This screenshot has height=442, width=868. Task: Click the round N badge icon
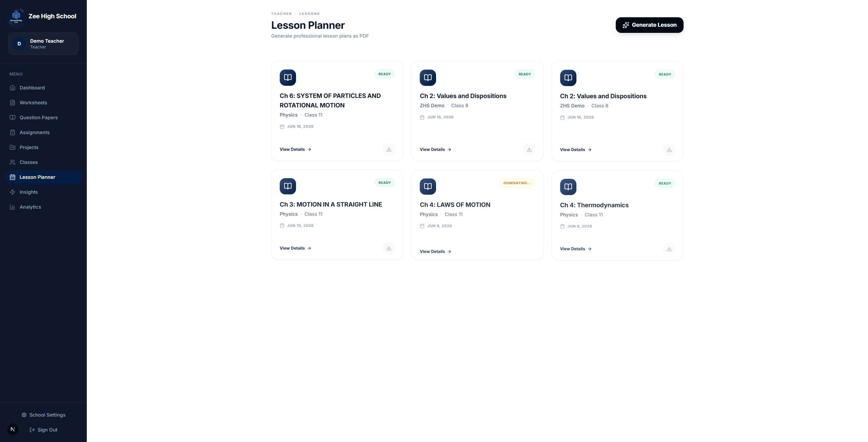click(x=13, y=429)
